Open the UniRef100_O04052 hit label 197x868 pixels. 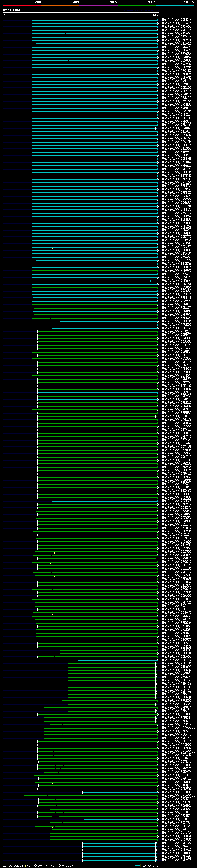click(x=177, y=57)
